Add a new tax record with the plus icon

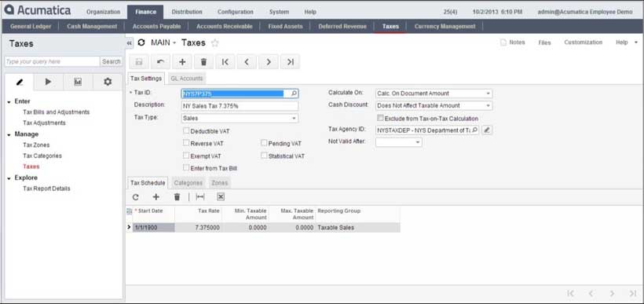(182, 61)
